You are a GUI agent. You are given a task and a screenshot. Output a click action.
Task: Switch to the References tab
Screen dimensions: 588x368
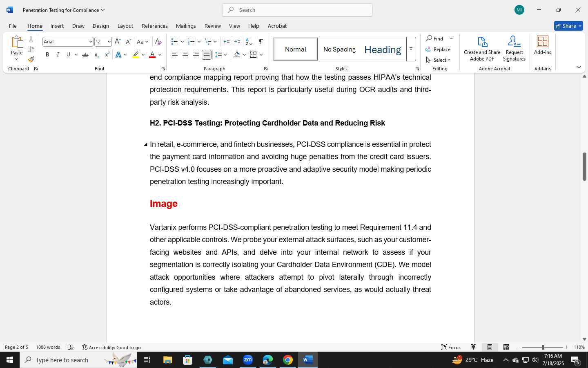click(155, 26)
